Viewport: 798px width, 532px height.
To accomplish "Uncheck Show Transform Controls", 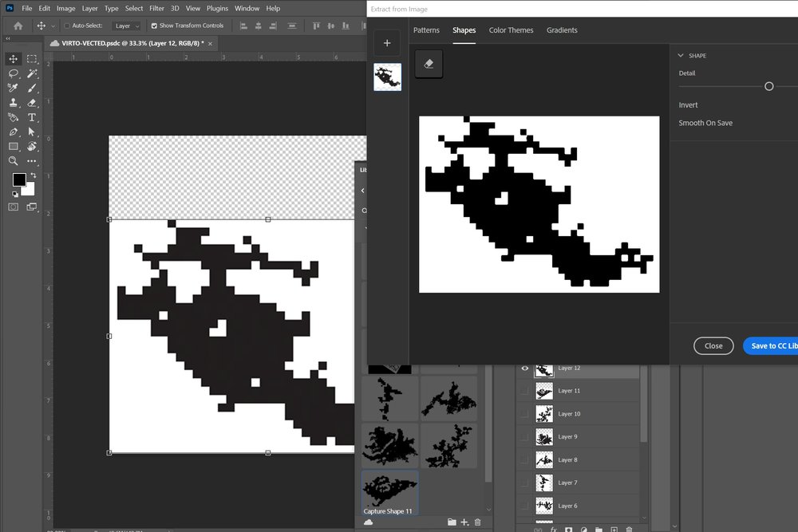I will pyautogui.click(x=154, y=26).
